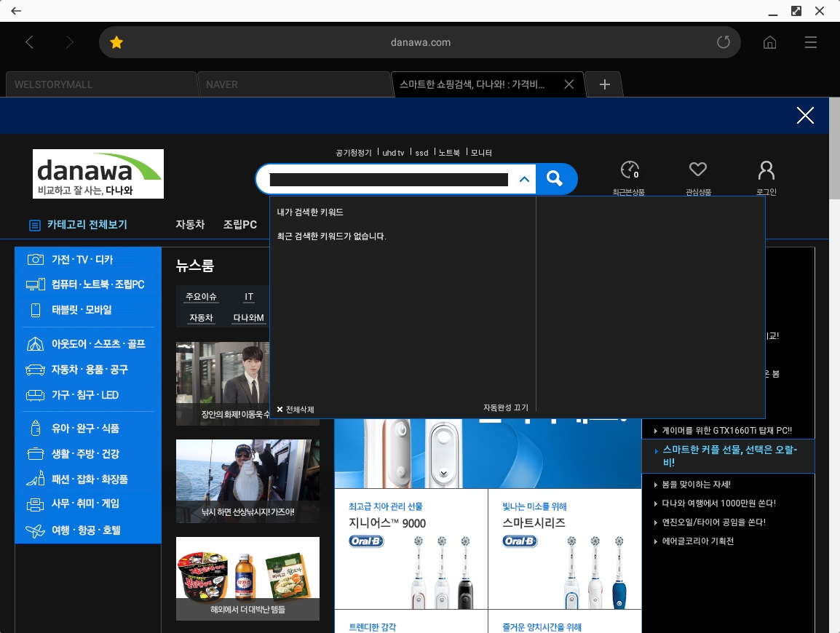Image resolution: width=840 pixels, height=633 pixels.
Task: Turn off autocomplete (자동완성 끄기)
Action: [505, 407]
